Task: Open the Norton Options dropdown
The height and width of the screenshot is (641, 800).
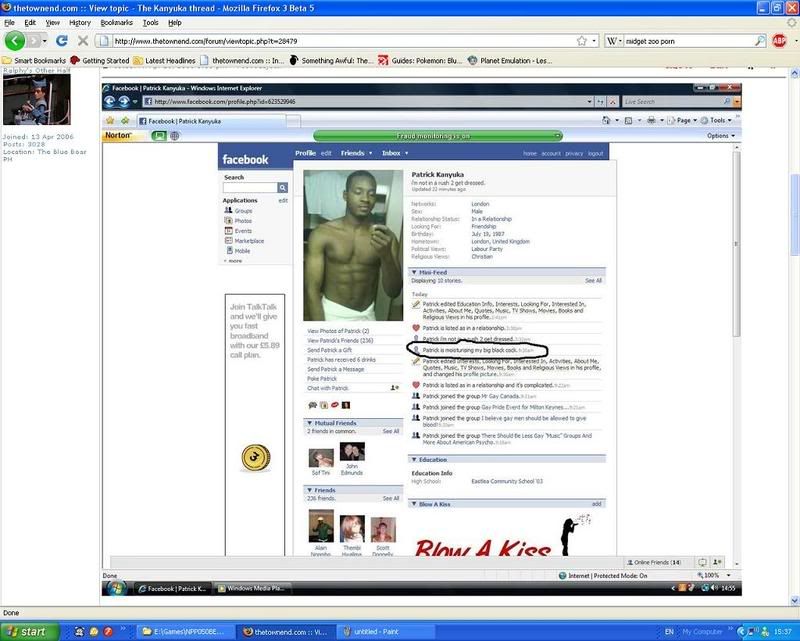Action: [x=721, y=136]
